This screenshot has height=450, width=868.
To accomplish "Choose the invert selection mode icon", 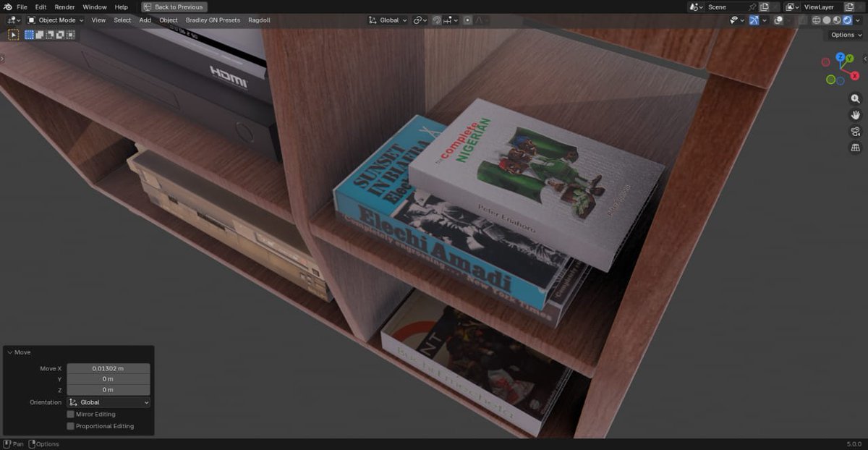I will (60, 34).
